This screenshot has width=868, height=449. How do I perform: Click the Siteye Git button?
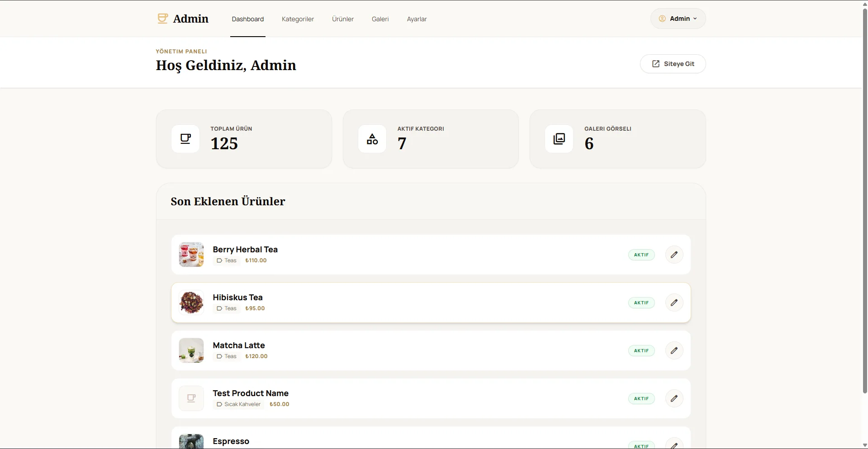(x=673, y=64)
